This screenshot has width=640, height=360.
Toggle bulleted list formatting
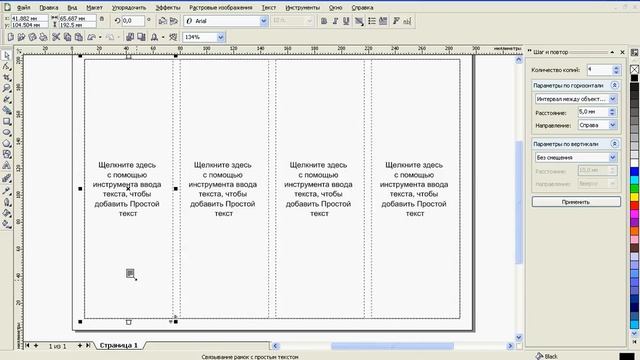click(x=372, y=21)
